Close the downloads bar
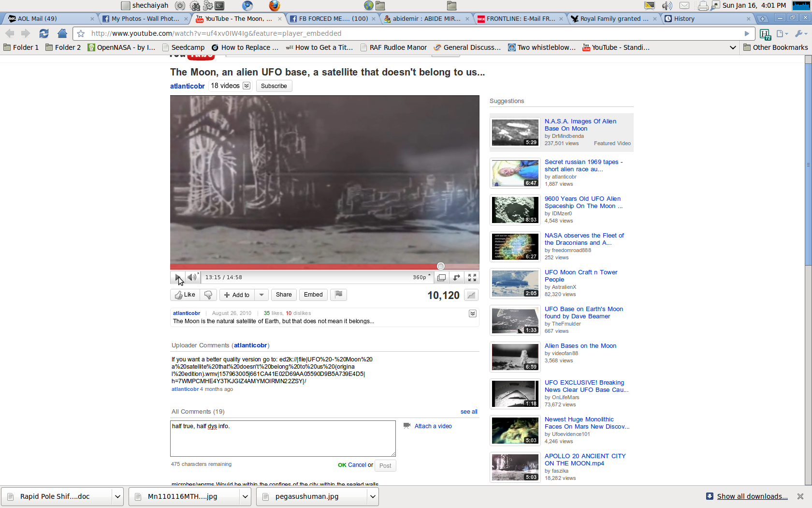This screenshot has height=508, width=812. pyautogui.click(x=800, y=496)
